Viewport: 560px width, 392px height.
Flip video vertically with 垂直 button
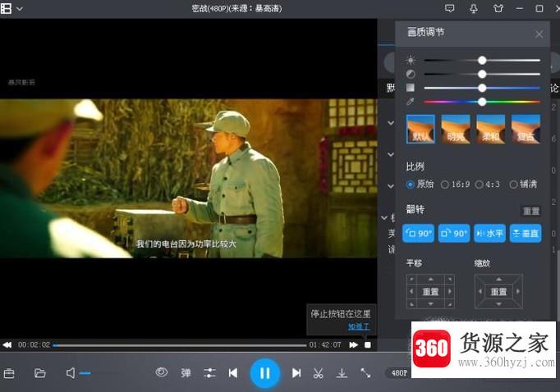point(526,233)
